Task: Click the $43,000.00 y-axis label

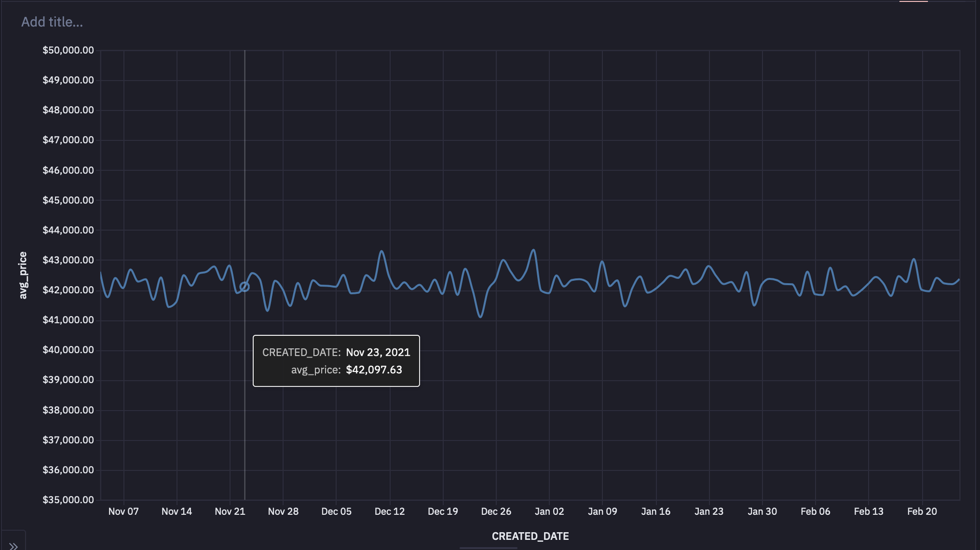Action: [x=68, y=260]
